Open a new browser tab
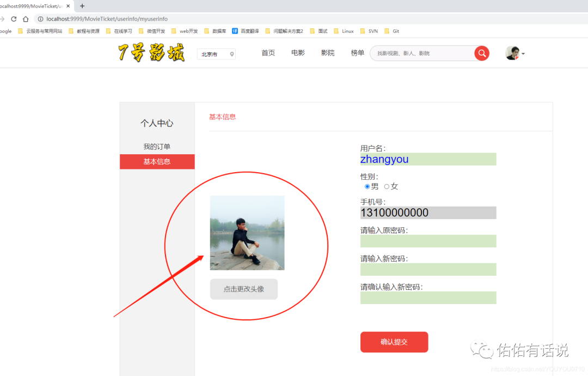Image resolution: width=588 pixels, height=376 pixels. tap(82, 6)
